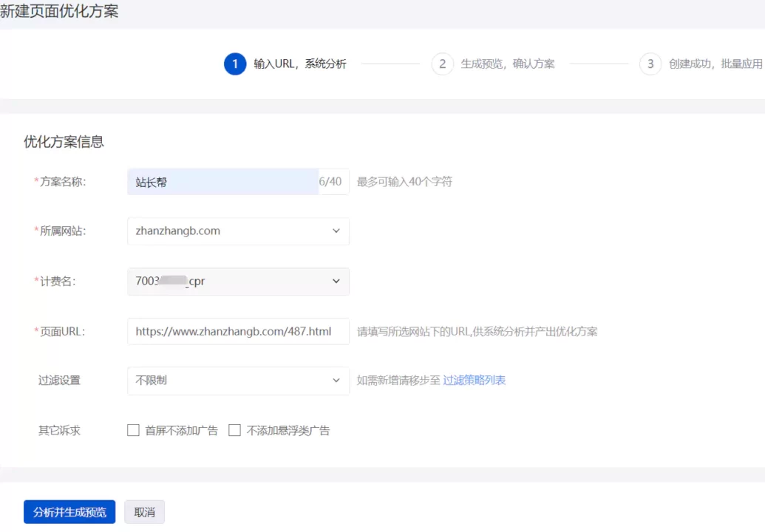Open the 所属网站 dropdown showing zhanzhangb.com
Screen dimensions: 765x532
(238, 231)
